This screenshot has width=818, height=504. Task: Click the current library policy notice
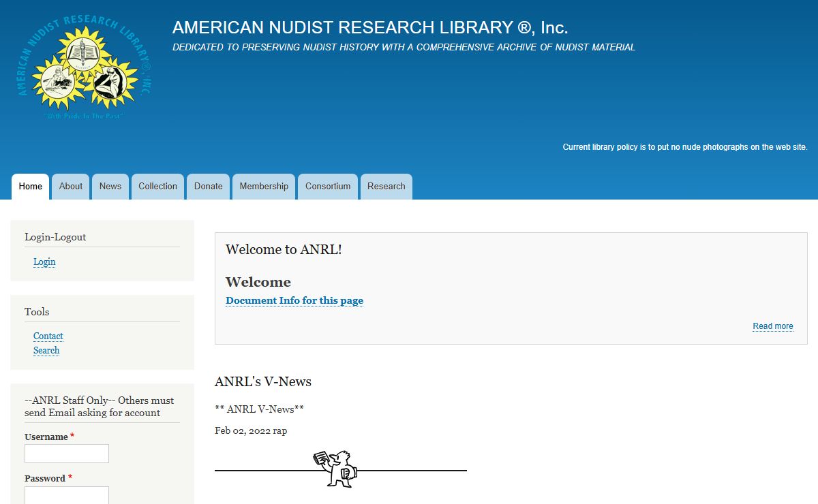(x=685, y=147)
